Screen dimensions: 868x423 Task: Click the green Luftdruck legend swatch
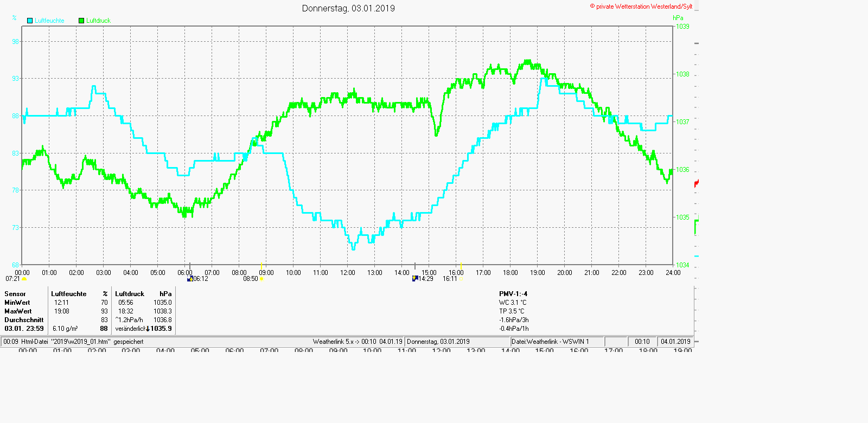(81, 21)
